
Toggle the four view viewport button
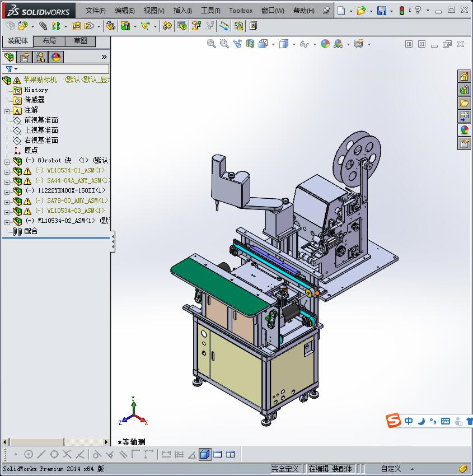(x=230, y=454)
